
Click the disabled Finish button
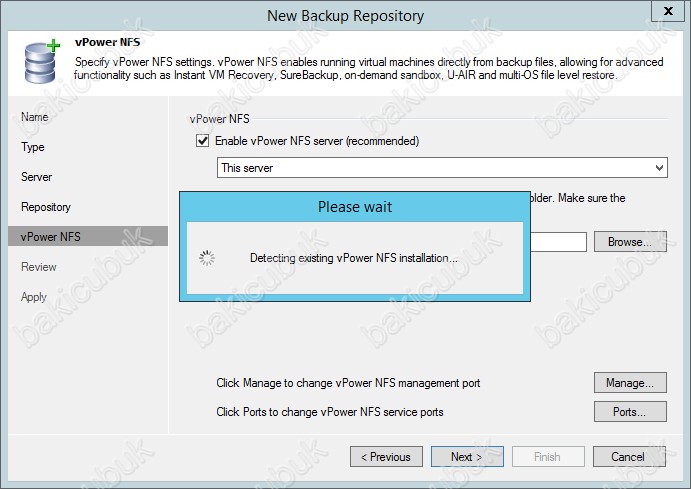tap(548, 457)
